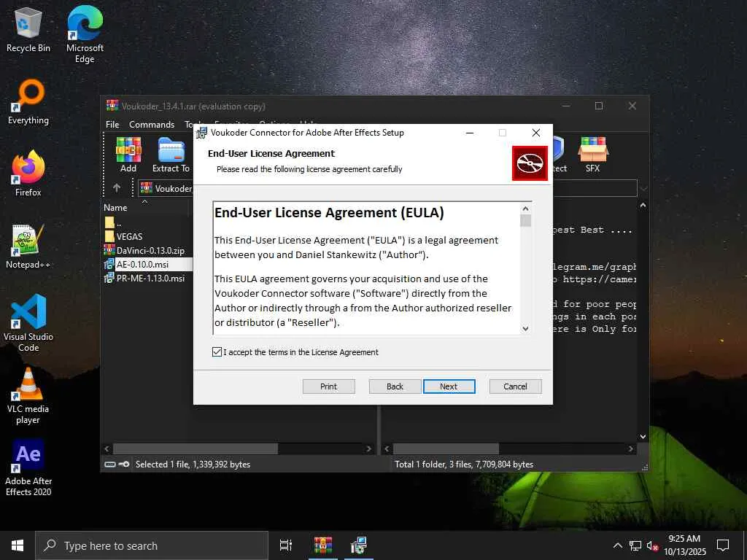Open the Recycle Bin desktop icon
Viewport: 747px width, 560px height.
point(28,28)
